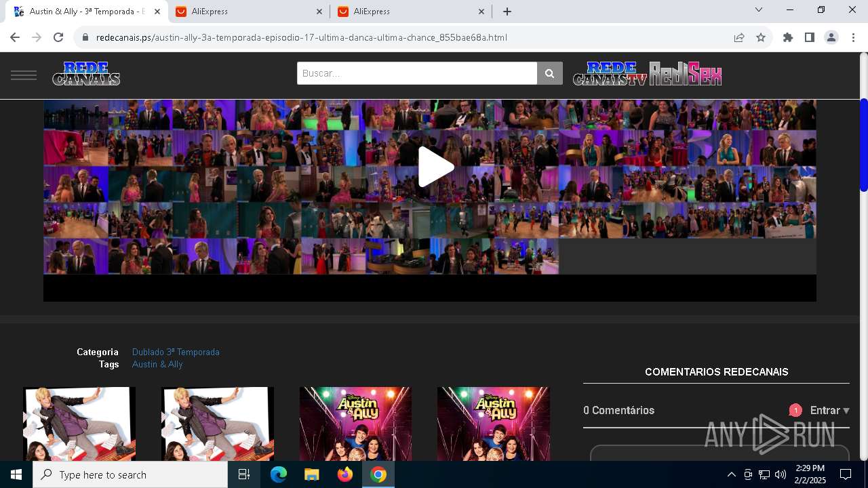Close the Austin & Ally tab
The height and width of the screenshot is (488, 868).
(157, 12)
